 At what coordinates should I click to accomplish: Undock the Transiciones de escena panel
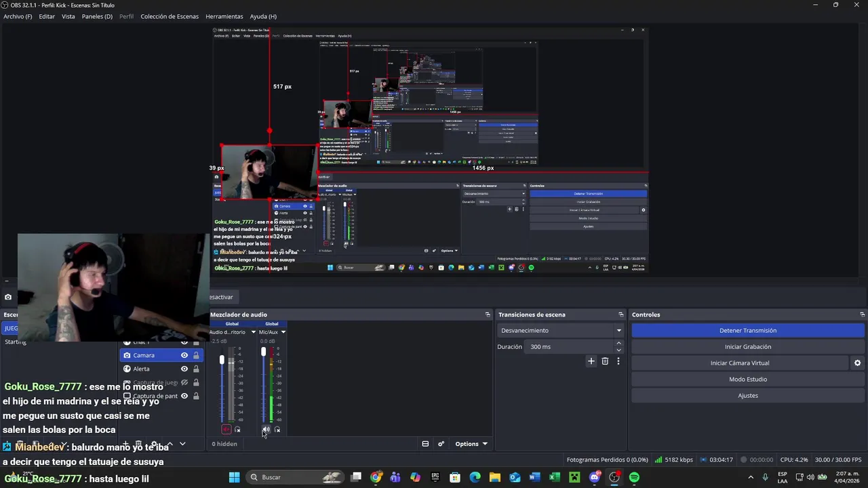(620, 314)
